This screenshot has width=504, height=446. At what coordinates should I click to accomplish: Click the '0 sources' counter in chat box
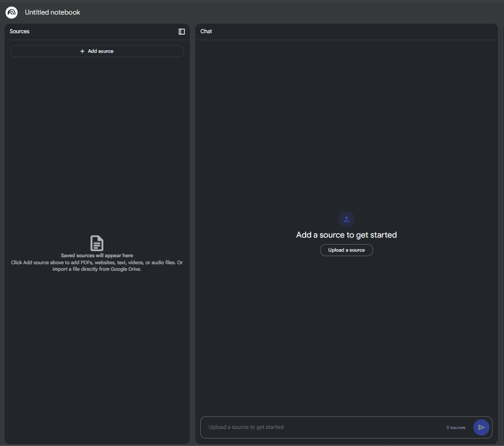[456, 428]
